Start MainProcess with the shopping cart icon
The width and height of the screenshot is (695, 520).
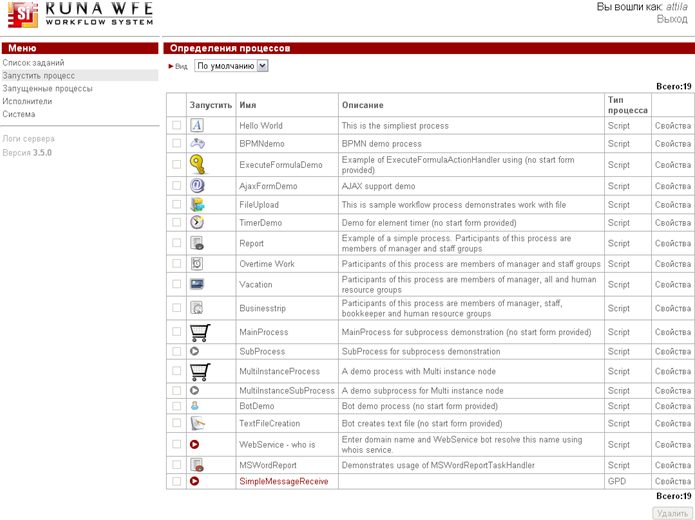(x=198, y=332)
